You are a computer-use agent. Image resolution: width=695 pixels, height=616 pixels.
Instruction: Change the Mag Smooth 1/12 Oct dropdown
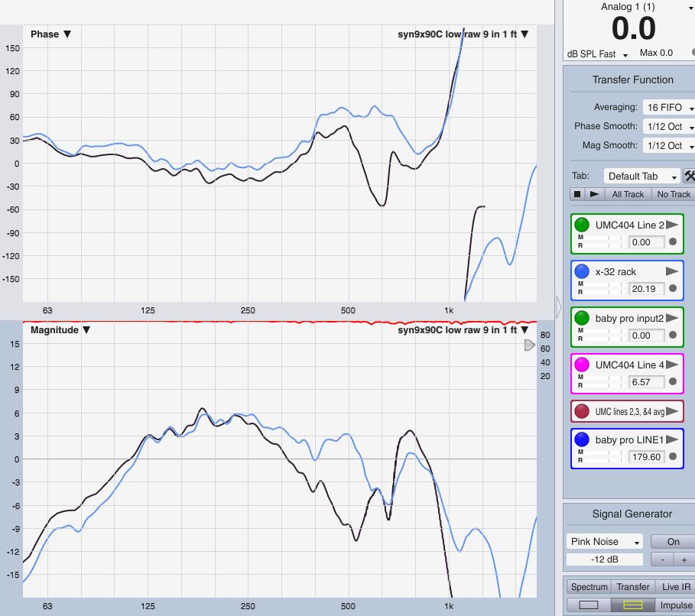(669, 145)
